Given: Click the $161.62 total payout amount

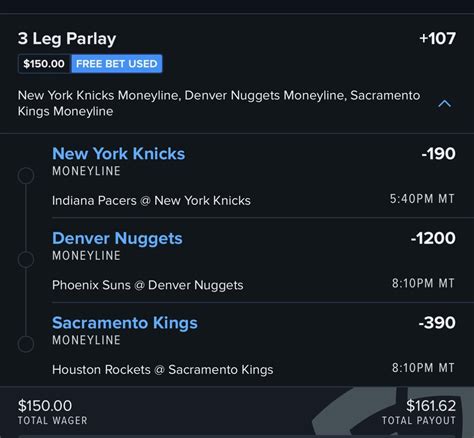Looking at the screenshot, I should (431, 406).
